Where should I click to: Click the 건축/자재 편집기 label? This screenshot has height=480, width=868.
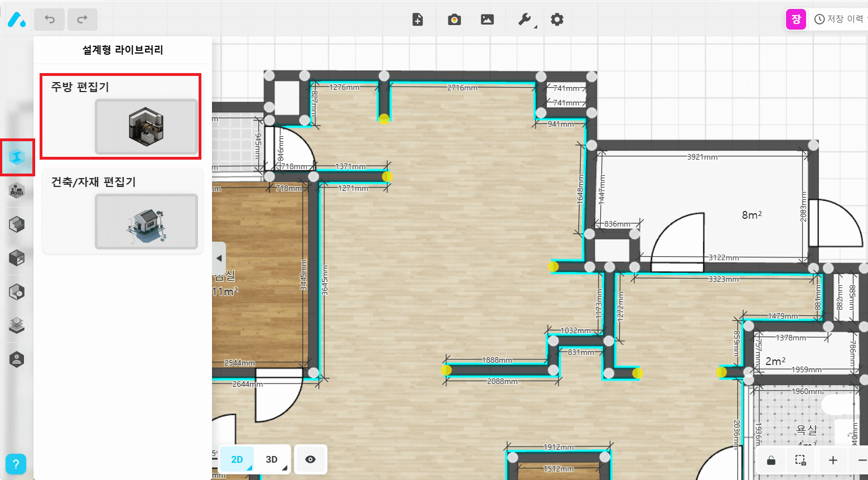93,182
